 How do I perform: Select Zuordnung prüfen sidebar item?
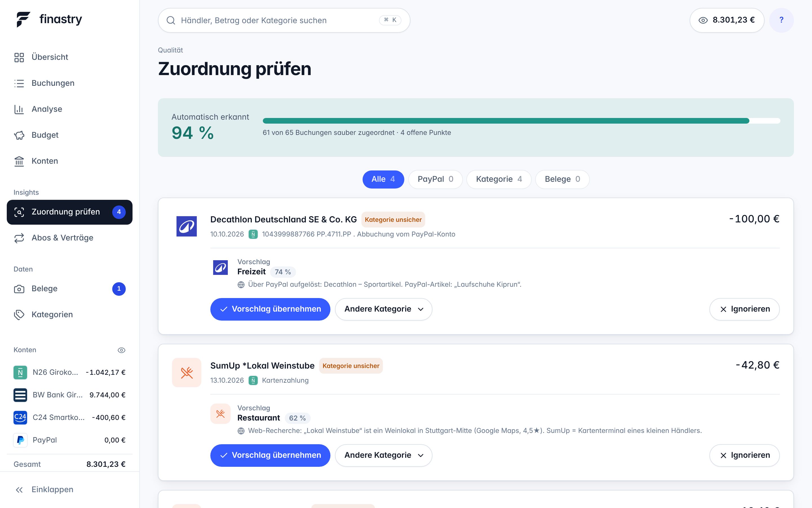(x=69, y=212)
